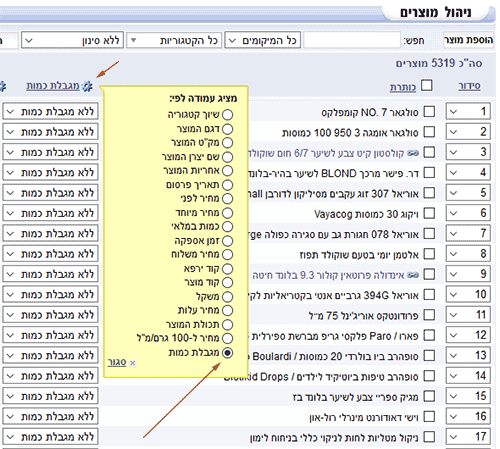Image resolution: width=500 pixels, height=449 pixels.
Task: Select משקל radio option
Action: coord(227,297)
